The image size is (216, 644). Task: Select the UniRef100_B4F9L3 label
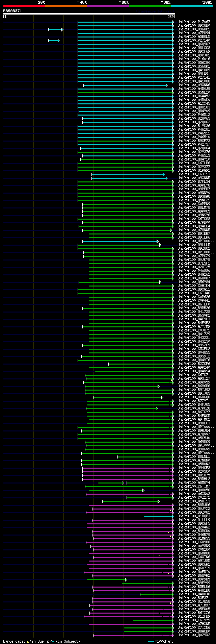pyautogui.click(x=194, y=319)
